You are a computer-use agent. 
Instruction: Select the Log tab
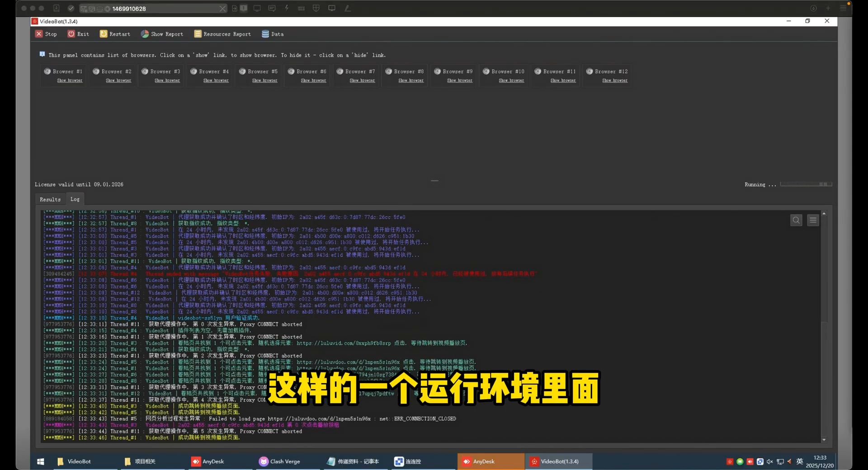[x=75, y=199]
